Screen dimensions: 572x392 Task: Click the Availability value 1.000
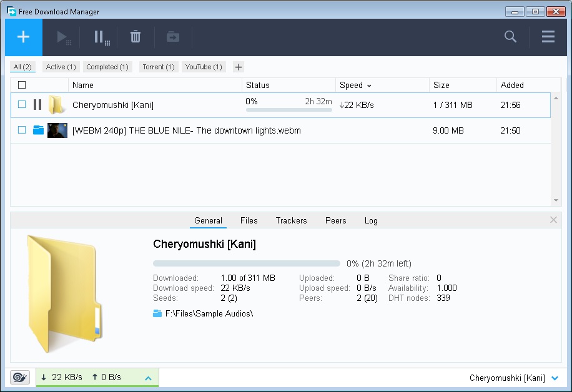447,288
